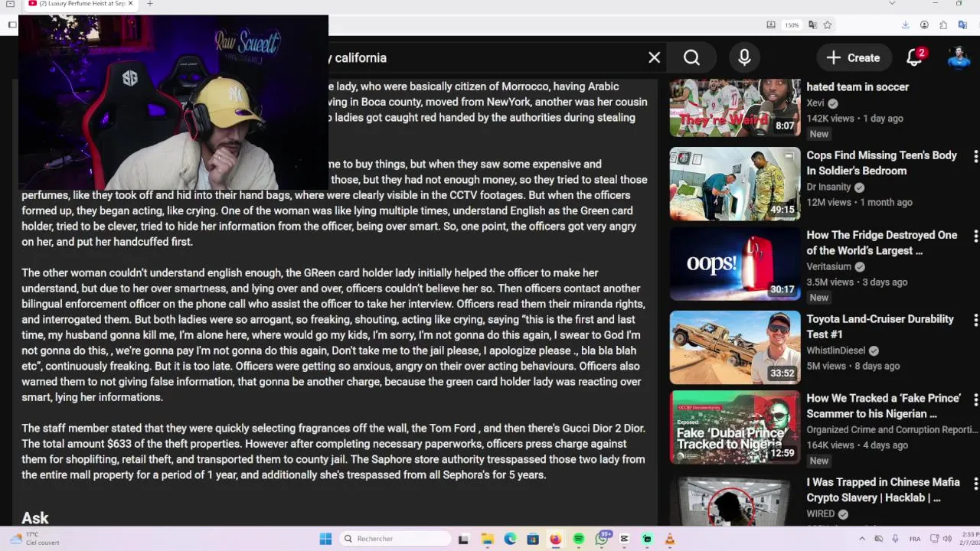Open title "Cops Find Missing Teen's Body In Soldier's Bedroom"
Screen dimensions: 980x551
coord(881,163)
